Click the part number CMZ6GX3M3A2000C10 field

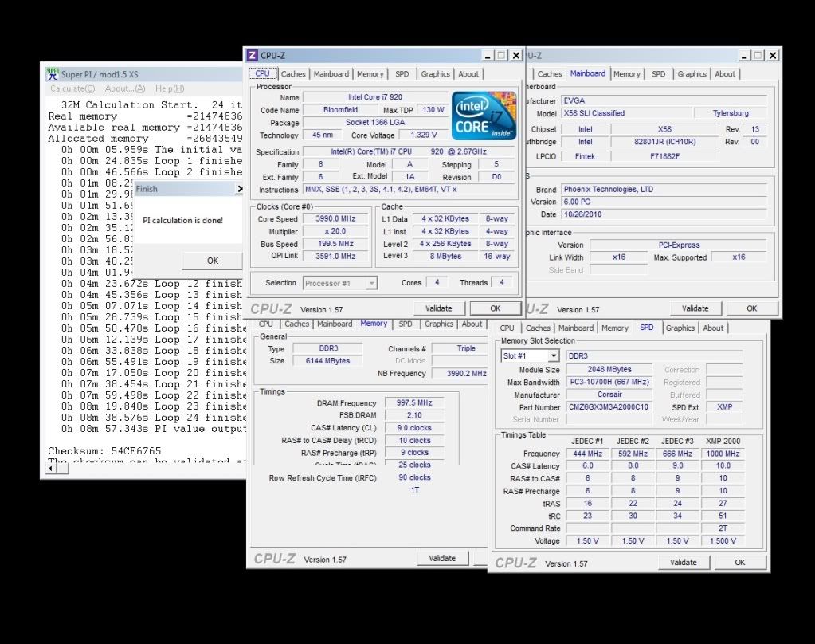pyautogui.click(x=609, y=406)
